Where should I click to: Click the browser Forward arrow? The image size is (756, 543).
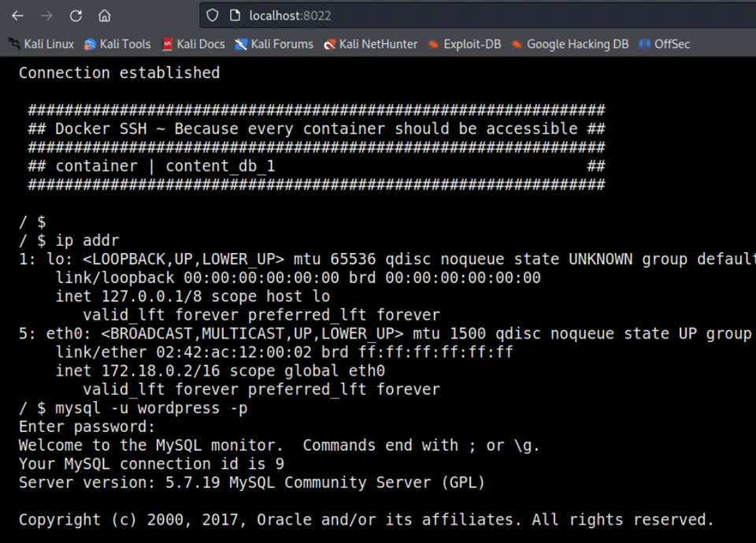46,16
